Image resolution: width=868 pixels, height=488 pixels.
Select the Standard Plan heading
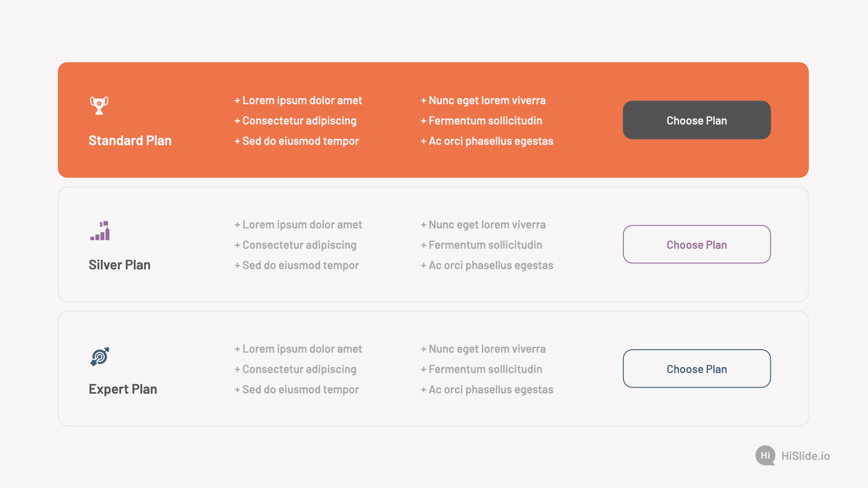130,141
